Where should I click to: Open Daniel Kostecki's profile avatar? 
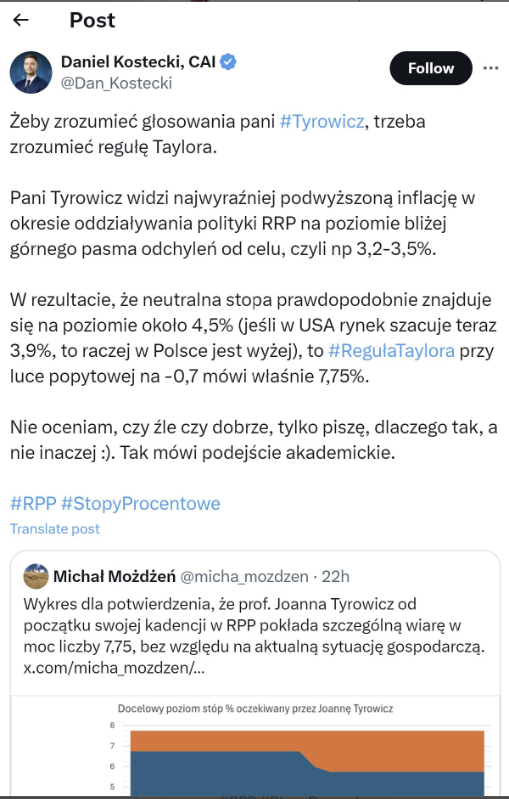(31, 72)
